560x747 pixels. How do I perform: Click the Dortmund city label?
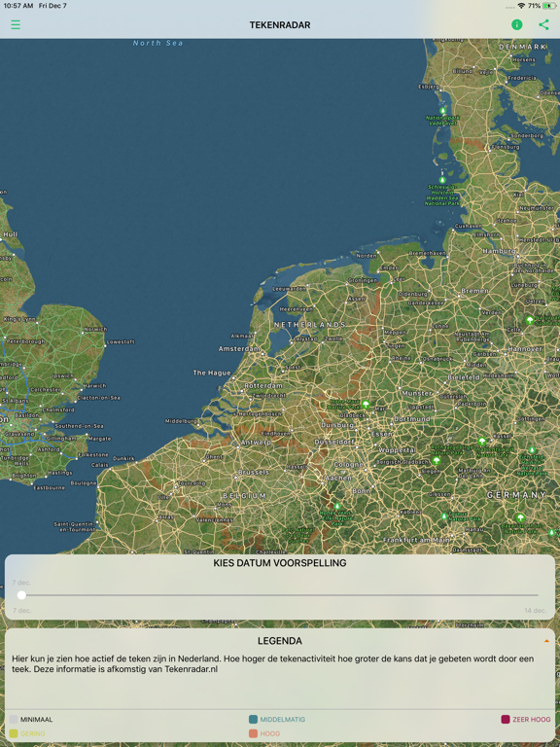(412, 419)
